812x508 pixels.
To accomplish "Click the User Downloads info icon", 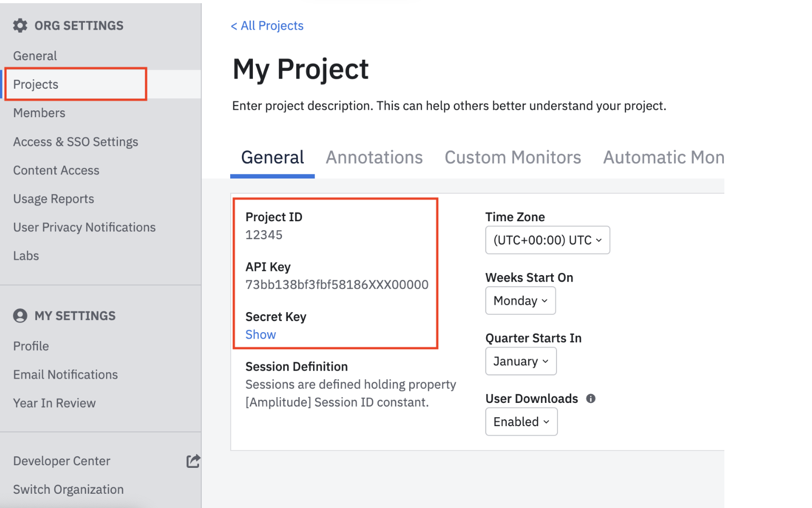I will point(591,399).
